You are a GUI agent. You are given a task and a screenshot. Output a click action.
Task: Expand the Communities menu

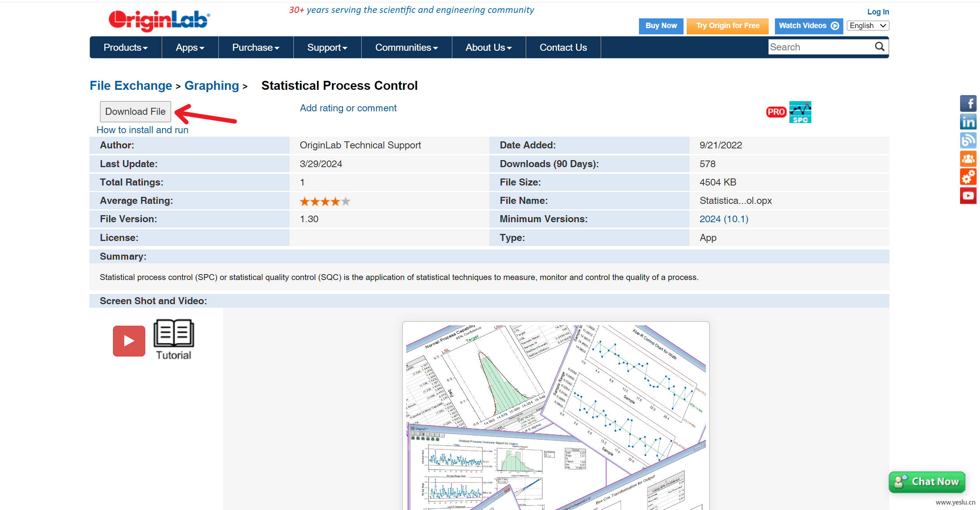click(407, 47)
